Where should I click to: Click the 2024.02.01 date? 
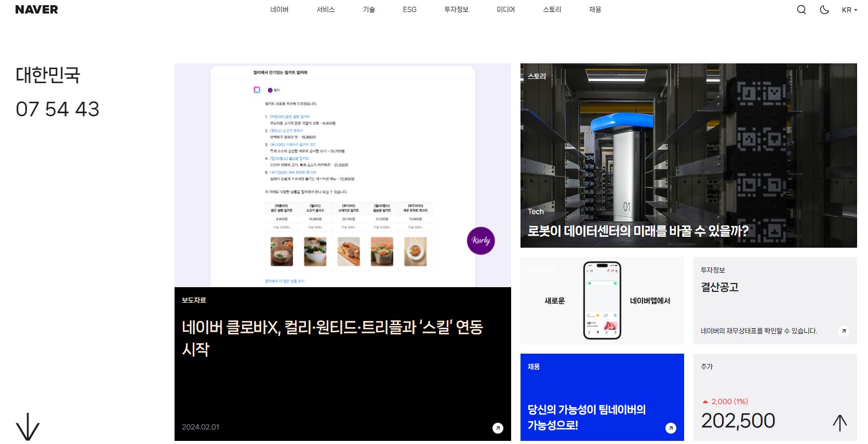[201, 427]
